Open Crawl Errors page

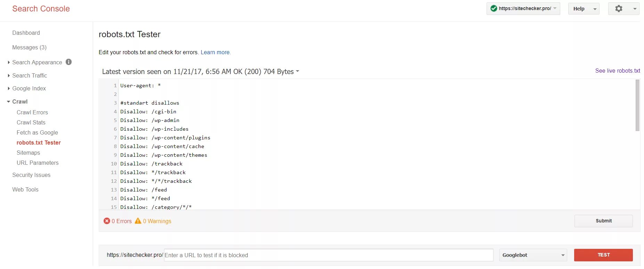(x=32, y=112)
